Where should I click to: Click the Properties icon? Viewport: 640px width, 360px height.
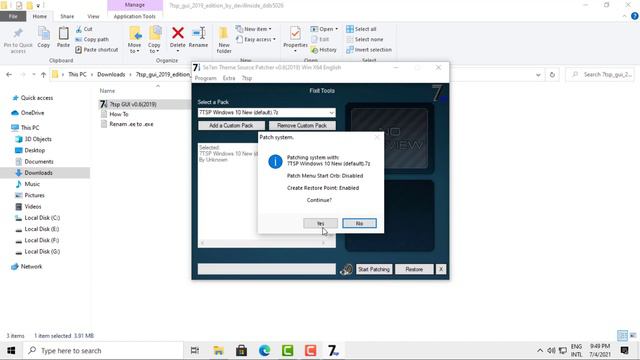coord(295,33)
